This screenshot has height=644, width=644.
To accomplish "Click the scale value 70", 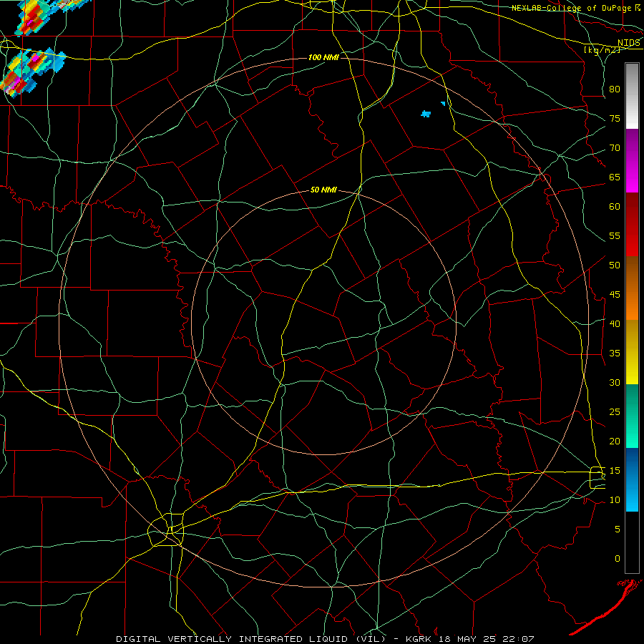I will tap(615, 148).
